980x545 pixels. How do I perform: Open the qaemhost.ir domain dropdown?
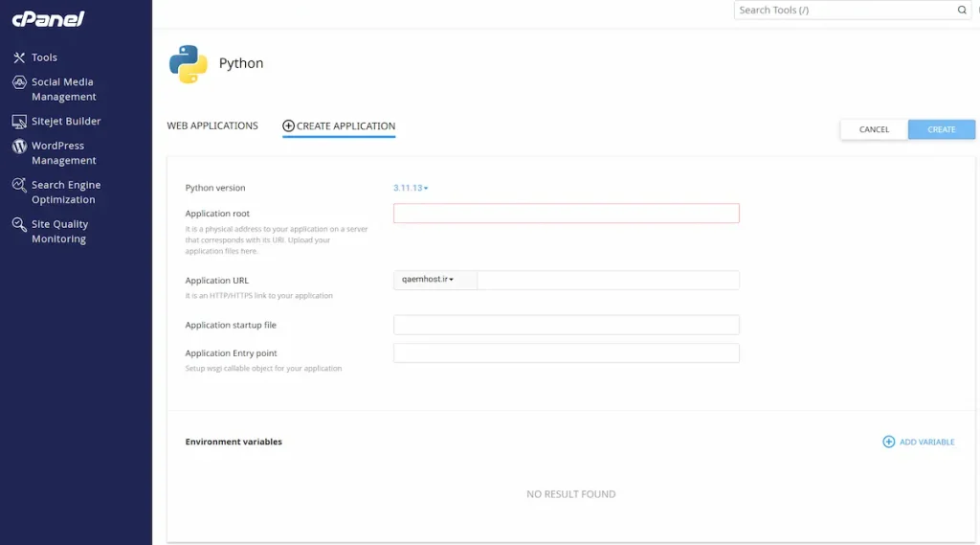pos(435,280)
